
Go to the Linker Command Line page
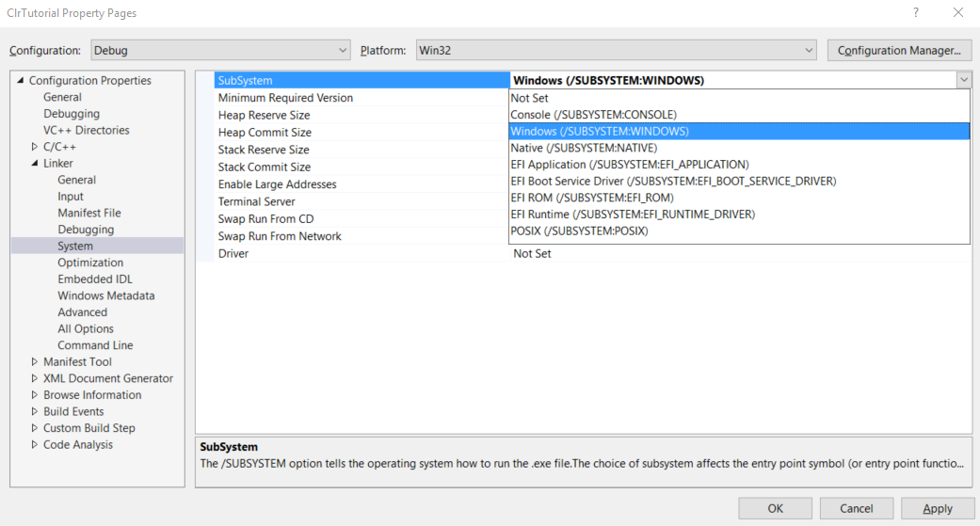pyautogui.click(x=95, y=345)
